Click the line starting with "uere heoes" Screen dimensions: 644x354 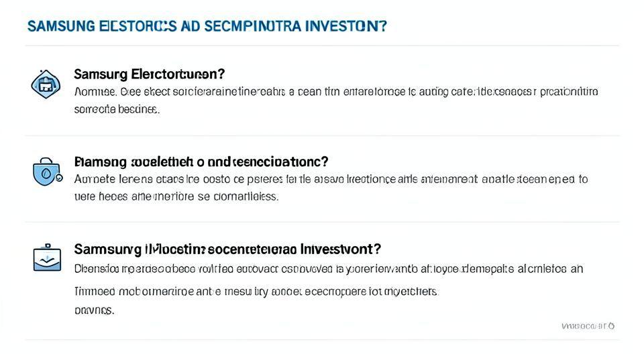click(176, 197)
